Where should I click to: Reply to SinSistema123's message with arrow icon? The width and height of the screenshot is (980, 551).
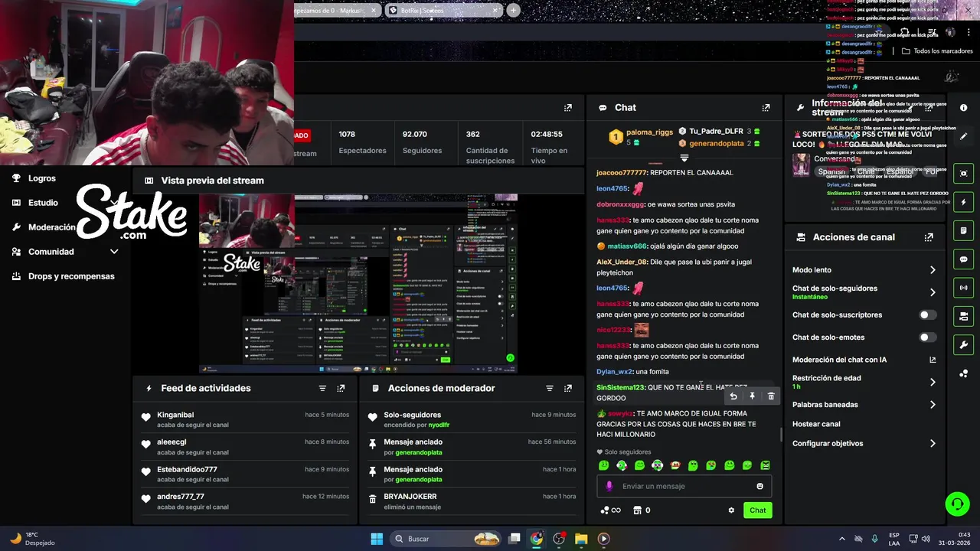[x=733, y=396]
